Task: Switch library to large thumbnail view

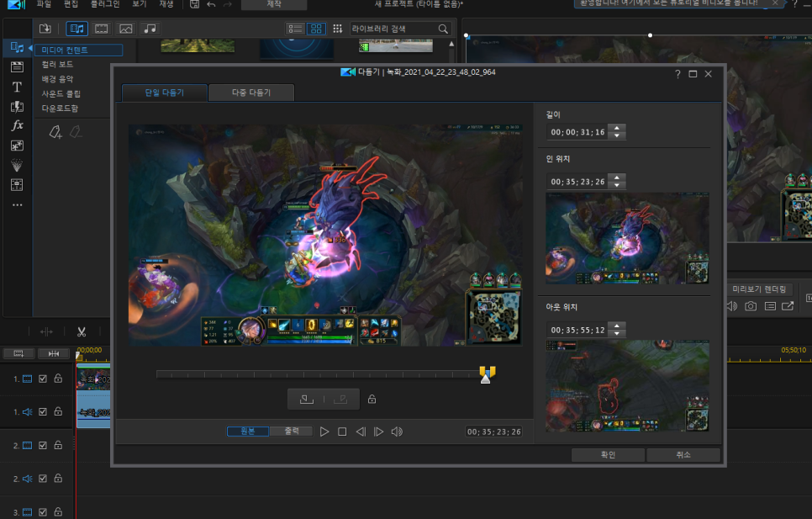Action: (316, 29)
